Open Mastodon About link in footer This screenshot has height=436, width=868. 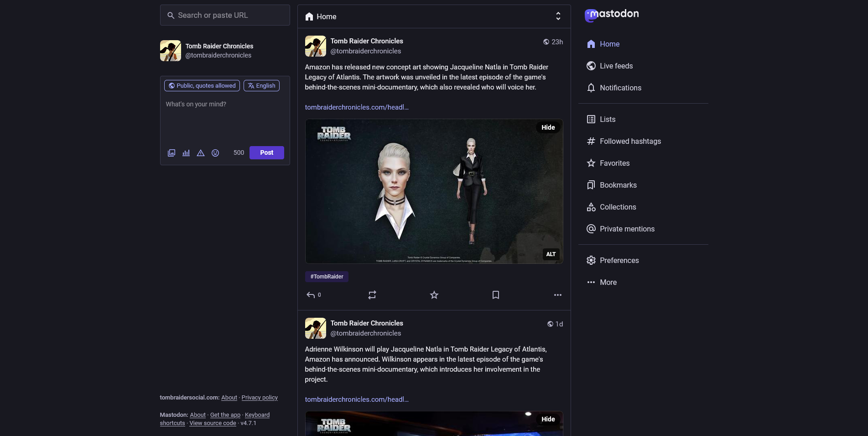click(x=198, y=415)
